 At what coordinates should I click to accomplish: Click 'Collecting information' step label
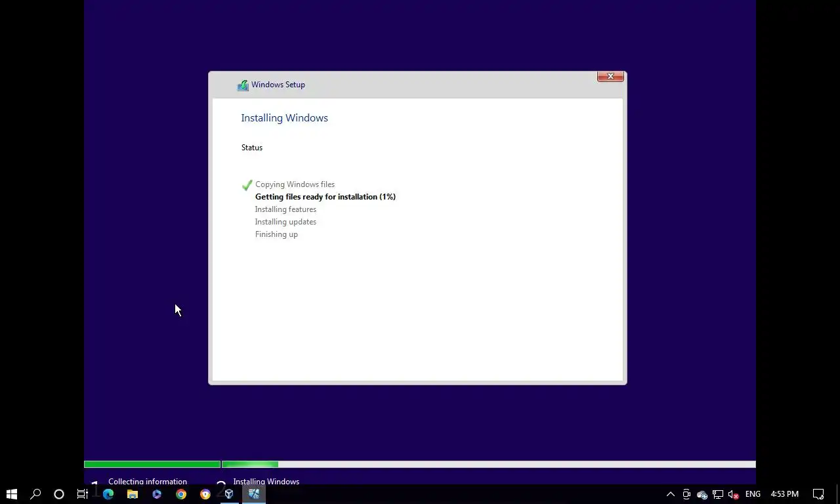[148, 481]
